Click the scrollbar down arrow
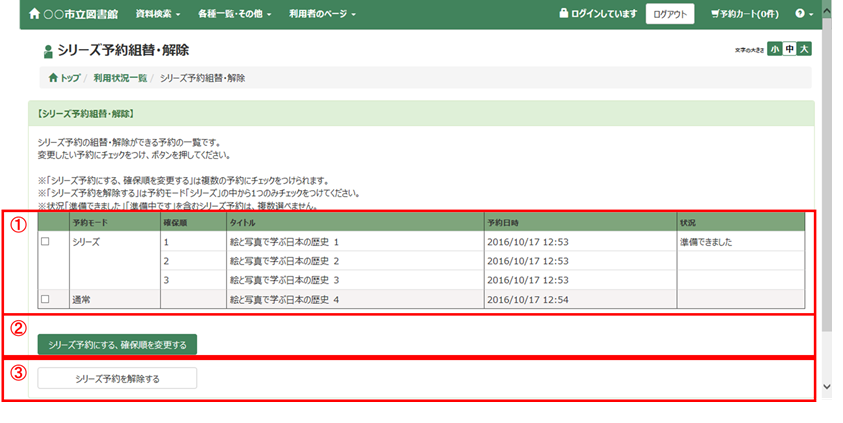This screenshot has width=843, height=423. (x=825, y=386)
